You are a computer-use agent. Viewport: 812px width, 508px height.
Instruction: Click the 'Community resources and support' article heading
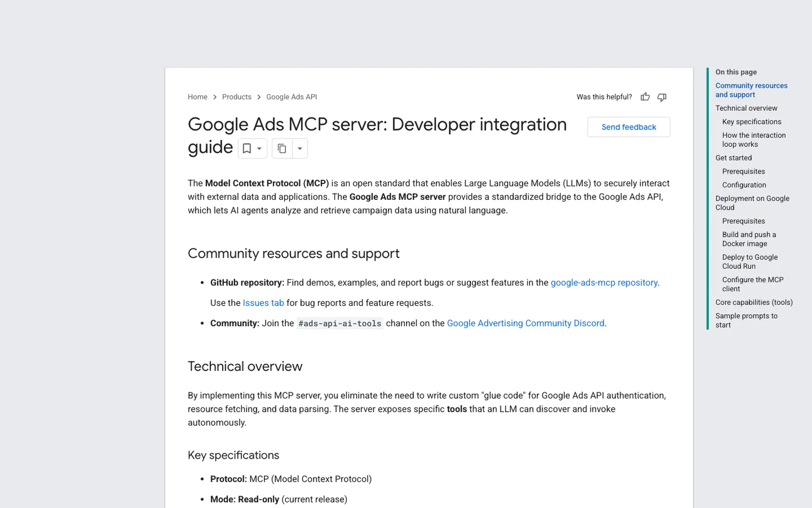[293, 254]
